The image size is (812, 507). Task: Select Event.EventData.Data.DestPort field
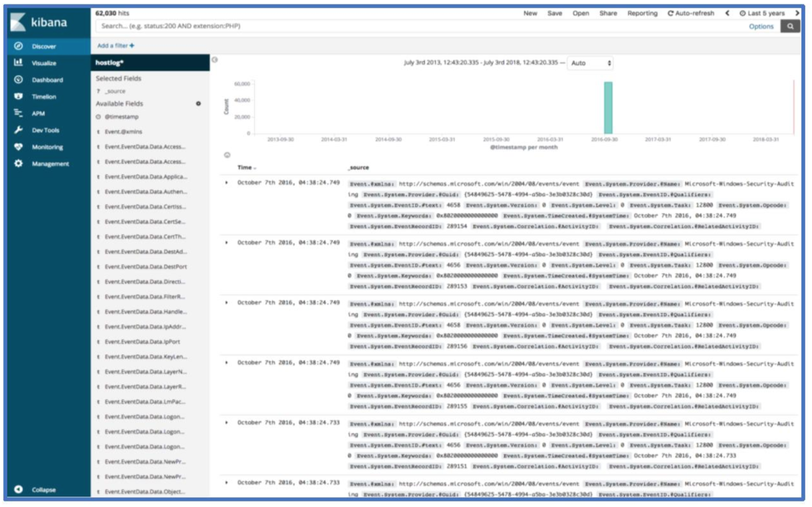click(x=146, y=267)
